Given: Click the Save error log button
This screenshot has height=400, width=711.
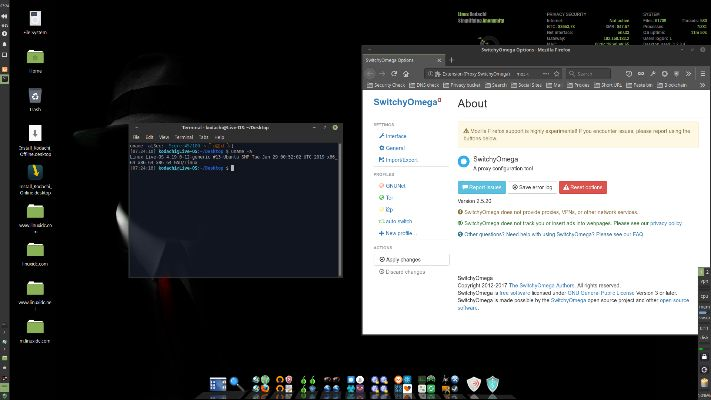Looking at the screenshot, I should tap(533, 186).
